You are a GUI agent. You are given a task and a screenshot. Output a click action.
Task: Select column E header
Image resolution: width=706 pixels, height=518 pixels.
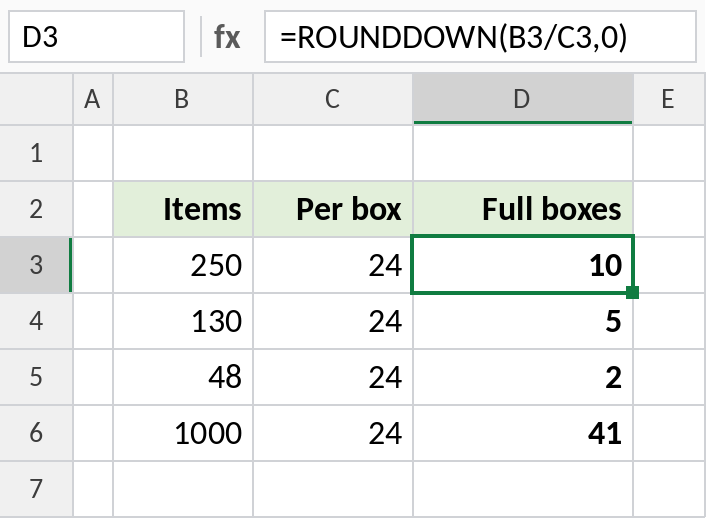(669, 99)
